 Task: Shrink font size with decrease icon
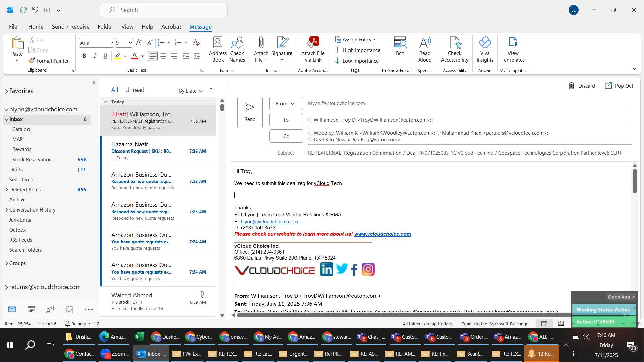click(150, 43)
